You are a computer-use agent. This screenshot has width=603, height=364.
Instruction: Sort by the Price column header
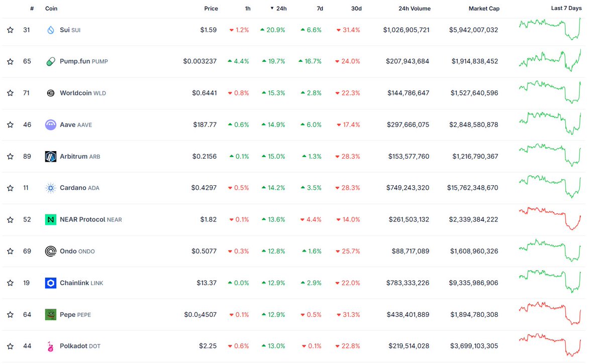pyautogui.click(x=211, y=9)
